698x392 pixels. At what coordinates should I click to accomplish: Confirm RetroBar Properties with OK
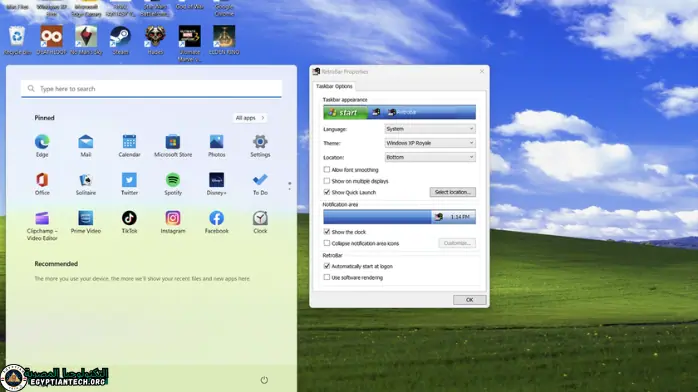click(x=469, y=300)
